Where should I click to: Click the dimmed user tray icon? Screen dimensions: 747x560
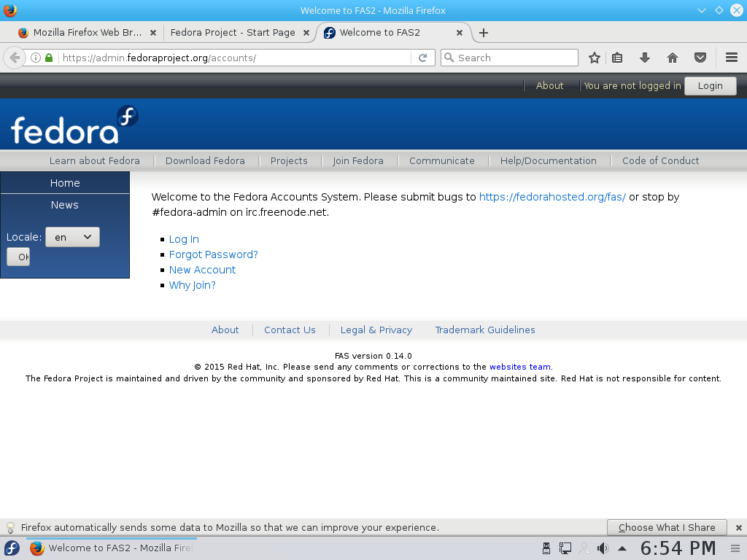[x=584, y=548]
